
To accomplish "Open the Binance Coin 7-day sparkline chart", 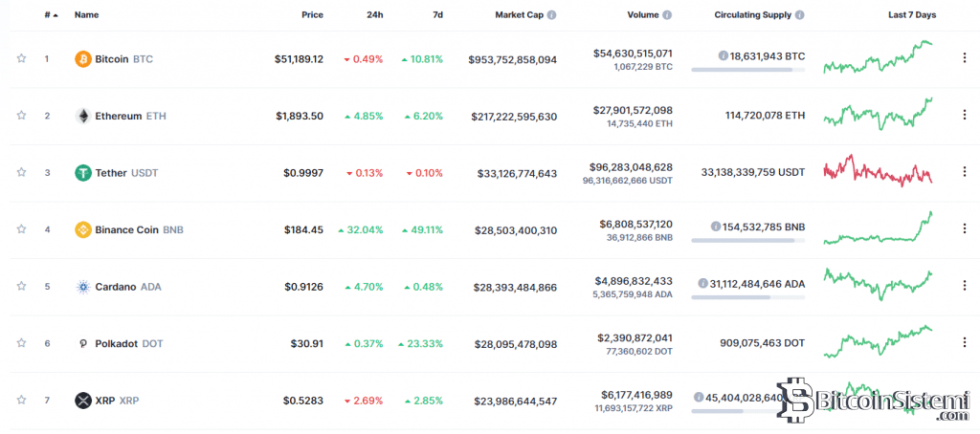I will point(878,229).
